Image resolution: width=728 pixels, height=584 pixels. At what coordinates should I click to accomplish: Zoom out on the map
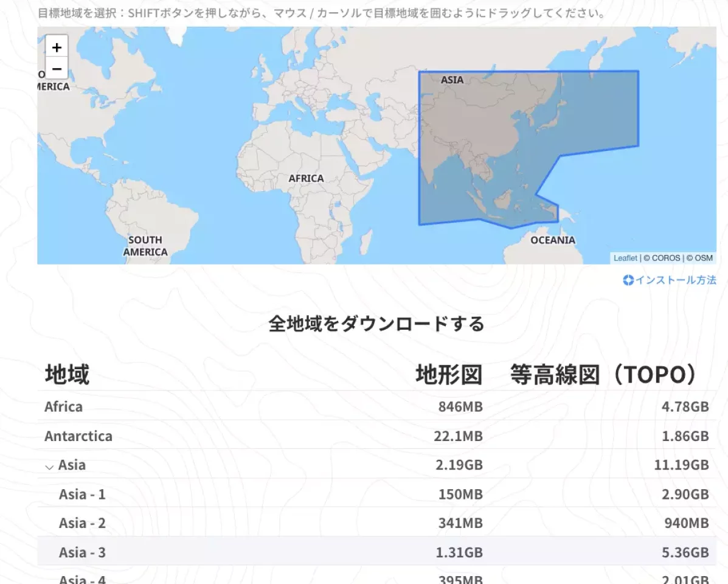pos(57,69)
